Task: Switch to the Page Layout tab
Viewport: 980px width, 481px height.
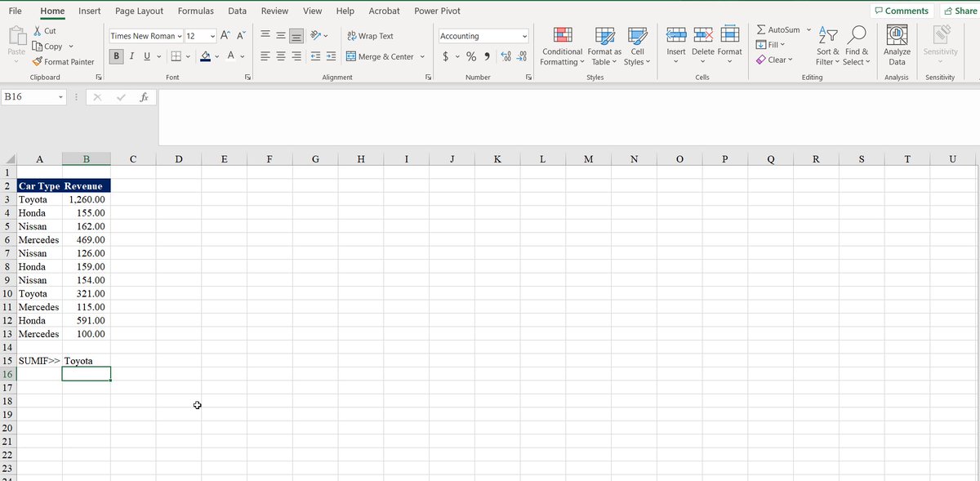Action: coord(139,11)
